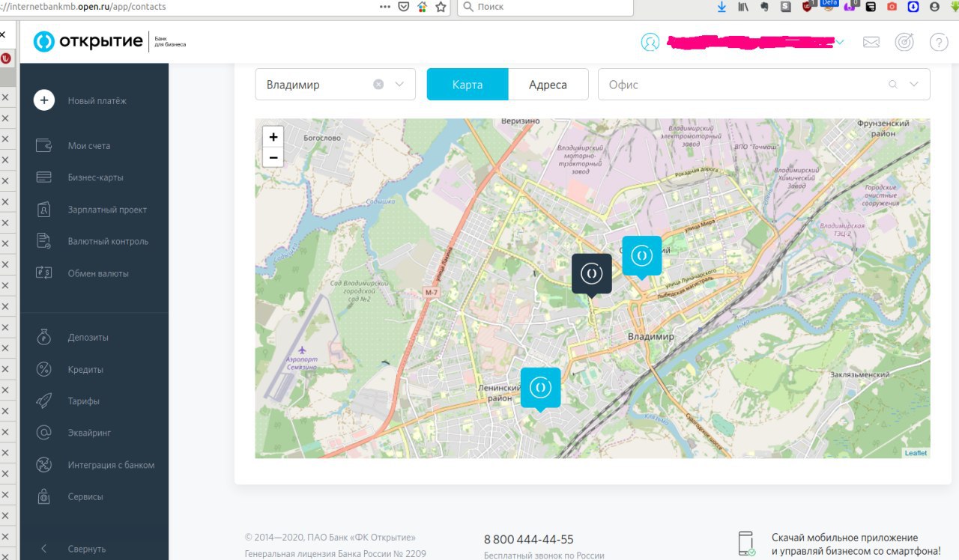Click the Сервисы icon
The width and height of the screenshot is (959, 560).
[x=44, y=496]
